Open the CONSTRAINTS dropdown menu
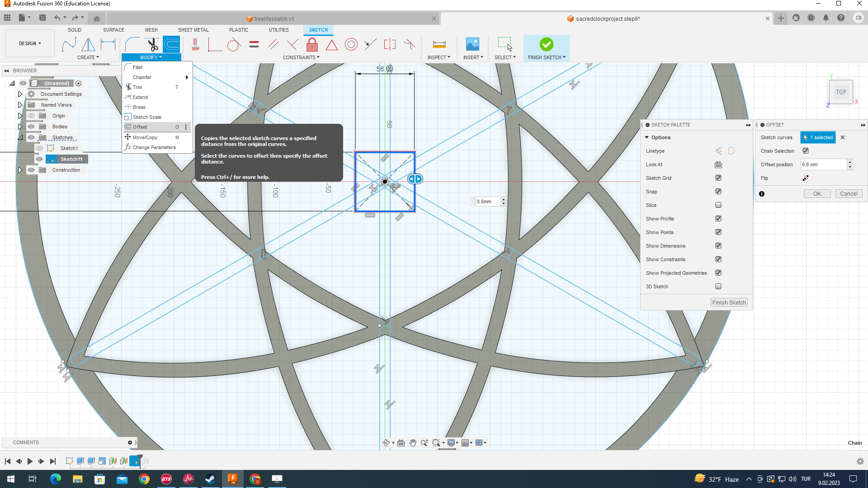The height and width of the screenshot is (488, 868). pyautogui.click(x=301, y=57)
